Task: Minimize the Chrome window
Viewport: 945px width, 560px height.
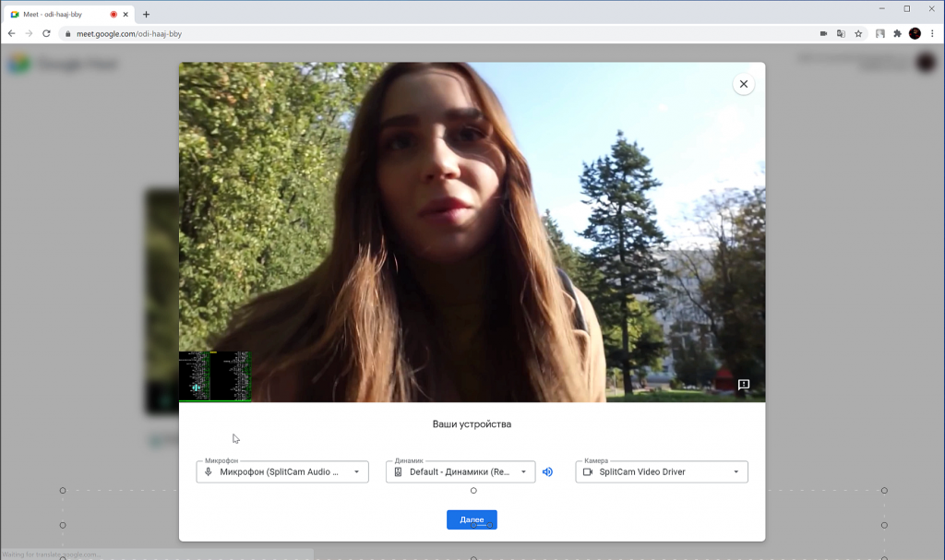Action: (881, 9)
